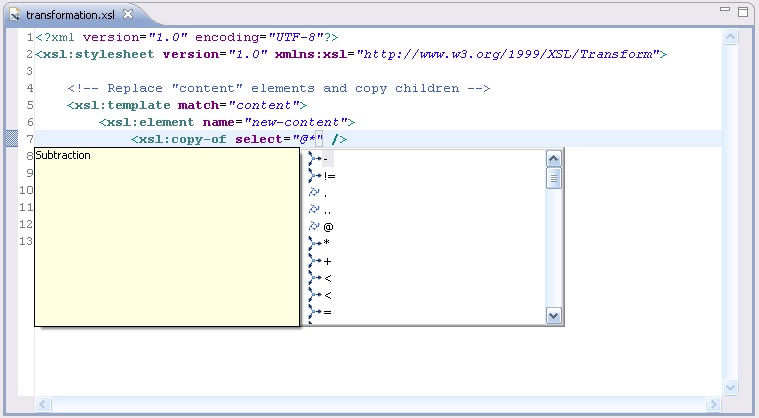Image resolution: width=759 pixels, height=418 pixels.
Task: Click the line 7 marker in the gutter
Action: coord(11,139)
